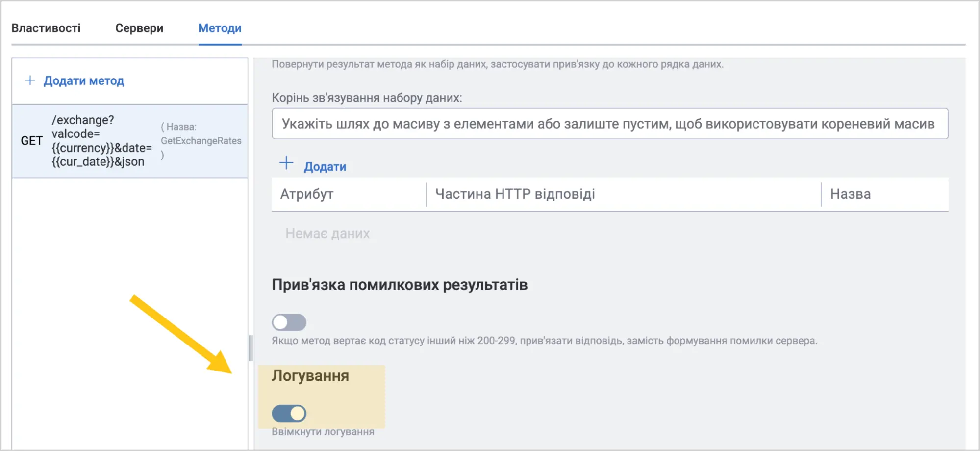This screenshot has height=451, width=980.
Task: Switch to the Властивості tab
Action: tap(46, 28)
